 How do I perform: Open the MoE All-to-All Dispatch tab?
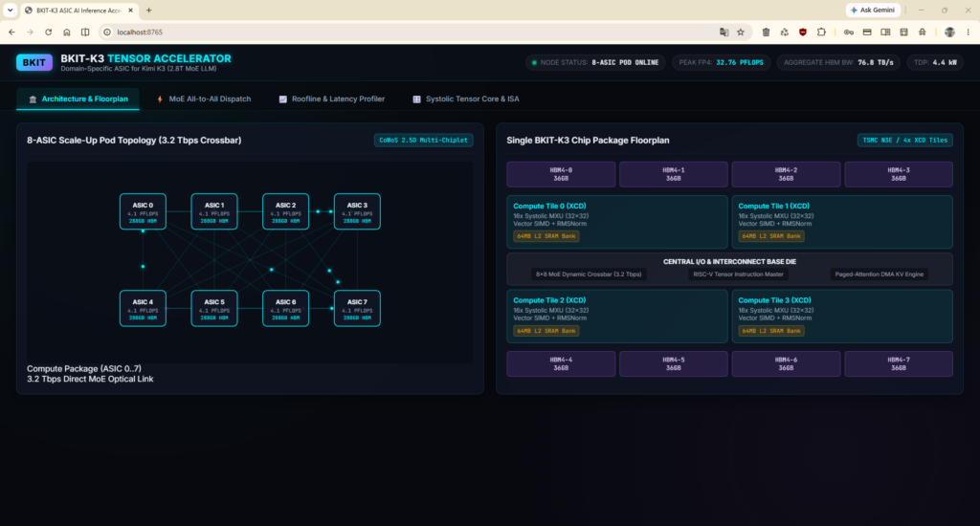[x=204, y=99]
